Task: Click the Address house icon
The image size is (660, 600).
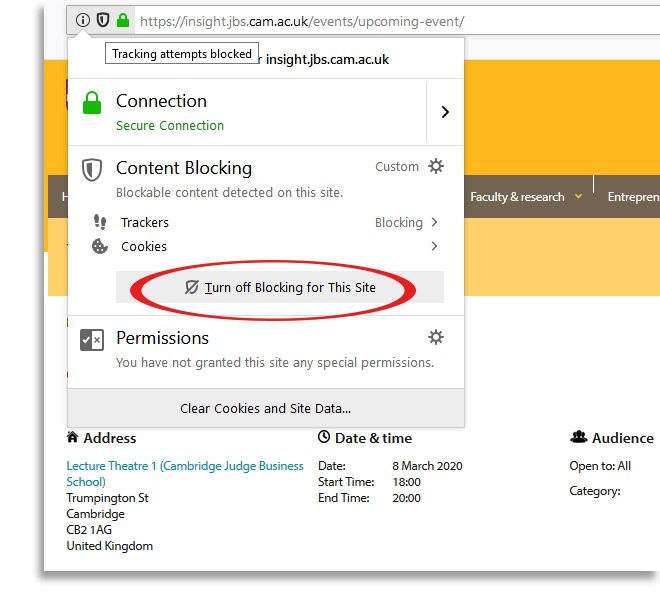Action: pyautogui.click(x=72, y=437)
